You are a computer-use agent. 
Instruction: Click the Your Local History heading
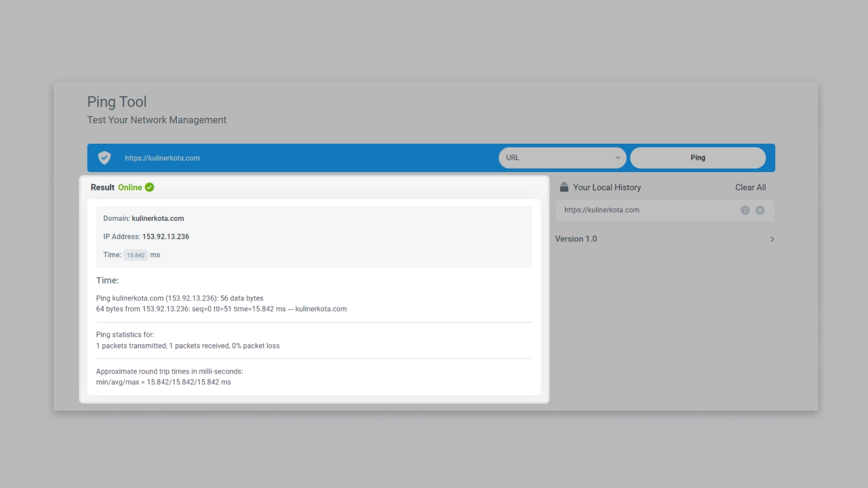click(x=607, y=187)
